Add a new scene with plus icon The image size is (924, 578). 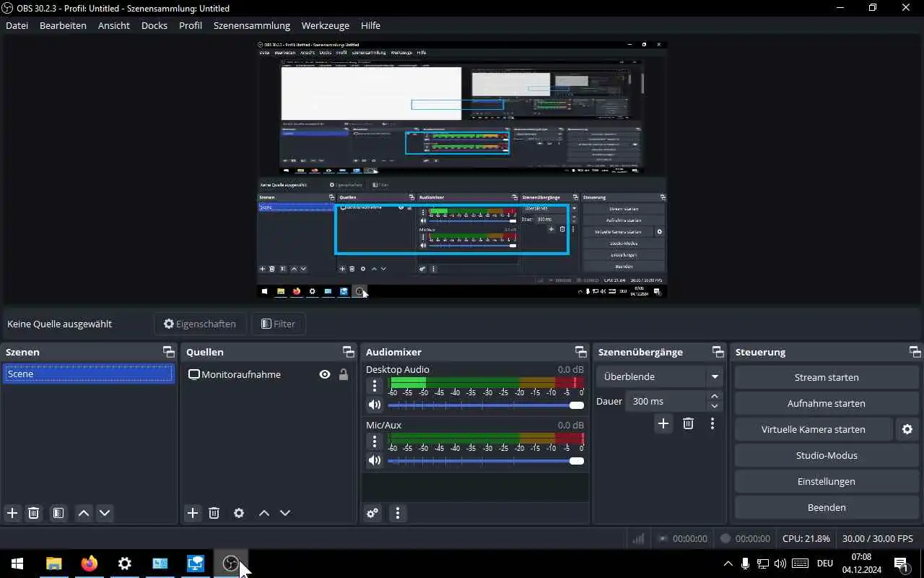pos(12,513)
